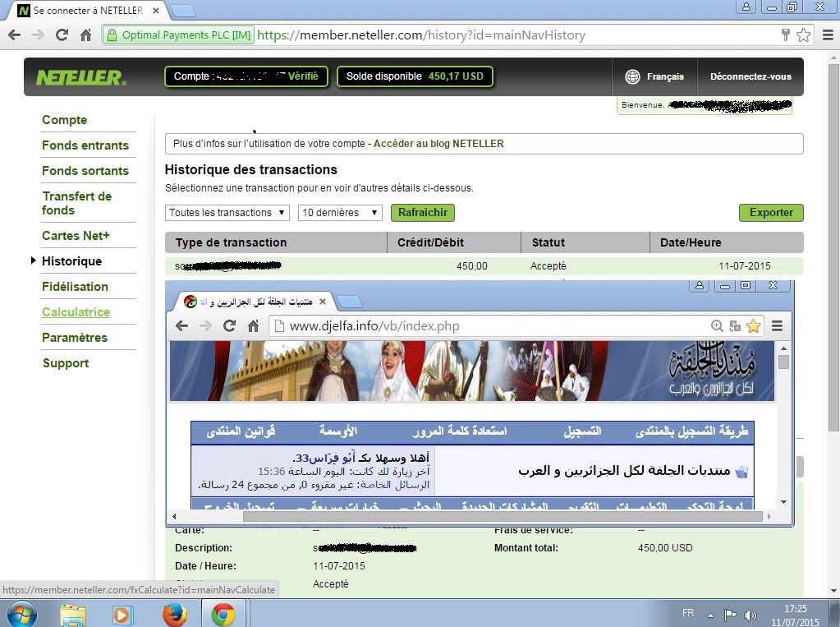Open Cartes Net+ in the sidebar
The height and width of the screenshot is (627, 840).
coord(76,236)
